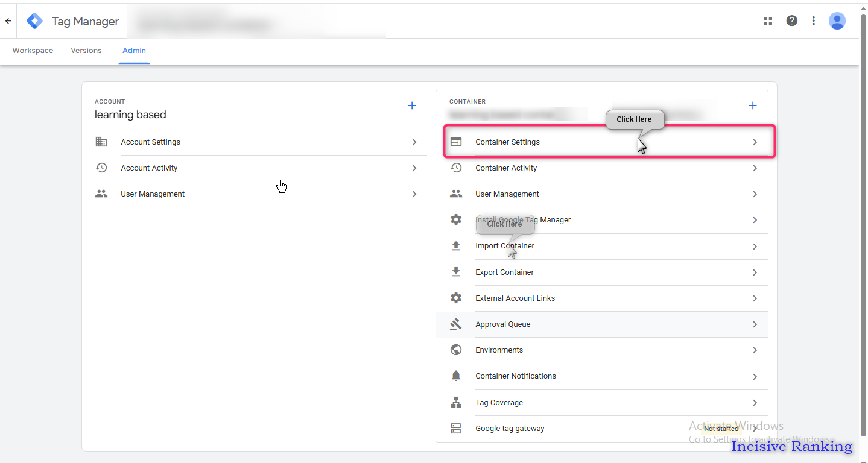The height and width of the screenshot is (463, 868).
Task: Expand Container Notifications chevron
Action: pyautogui.click(x=755, y=377)
